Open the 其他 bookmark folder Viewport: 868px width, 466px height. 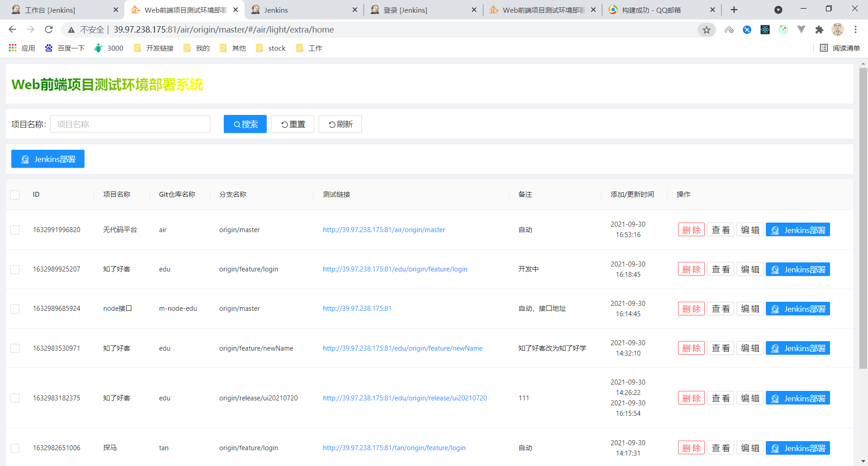(233, 48)
